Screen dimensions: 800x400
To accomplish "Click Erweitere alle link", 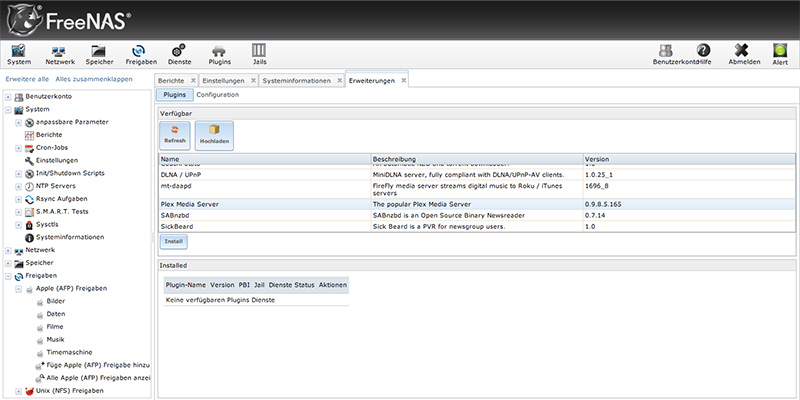I will pos(27,79).
